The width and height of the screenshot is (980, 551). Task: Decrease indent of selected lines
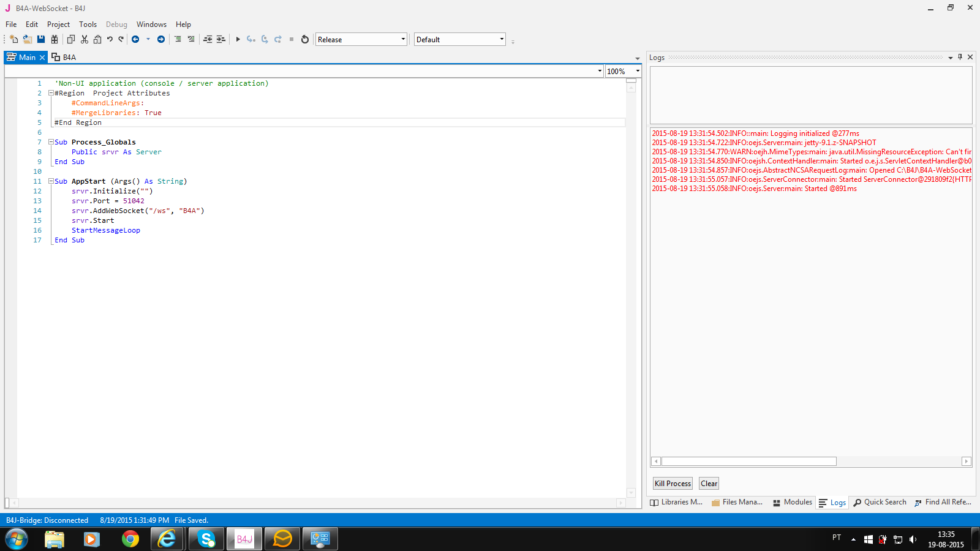click(x=208, y=39)
